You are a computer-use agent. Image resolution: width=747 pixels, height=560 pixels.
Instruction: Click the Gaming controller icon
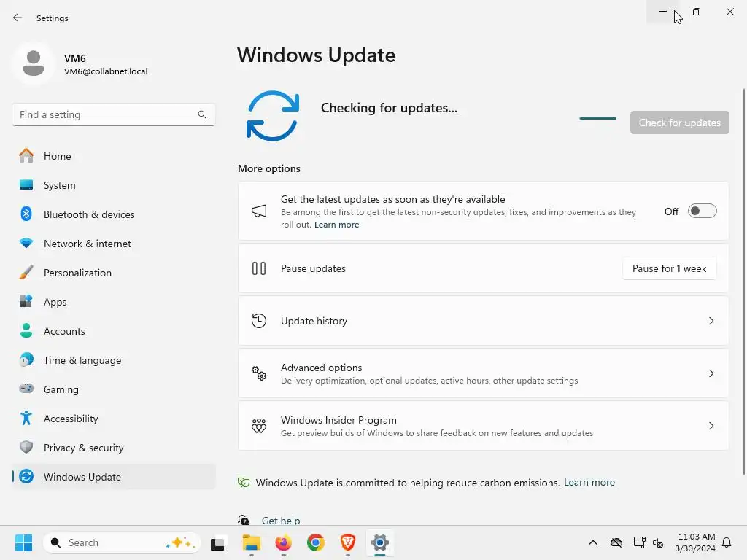26,389
